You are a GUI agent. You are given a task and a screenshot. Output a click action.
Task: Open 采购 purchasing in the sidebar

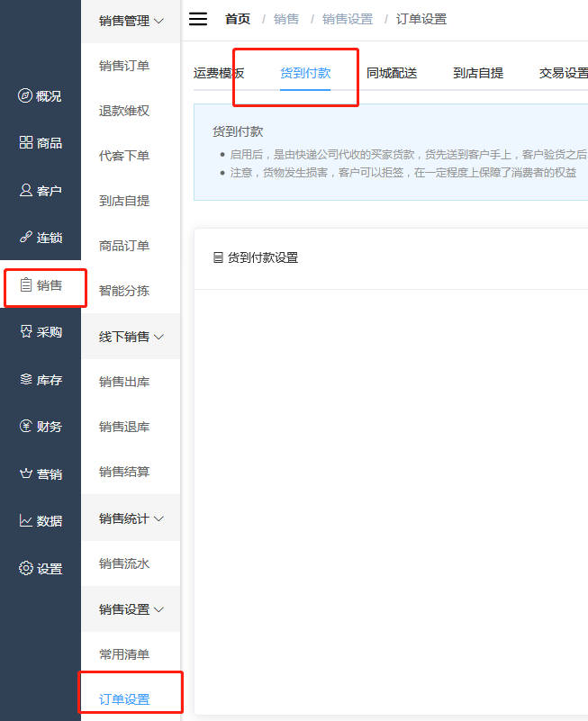pos(40,331)
